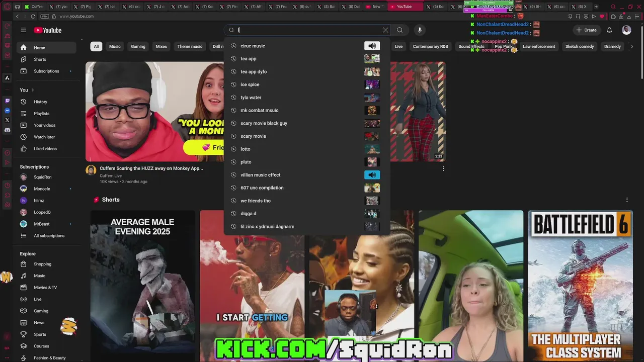The height and width of the screenshot is (362, 644).
Task: Open the notifications bell
Action: [x=609, y=30]
